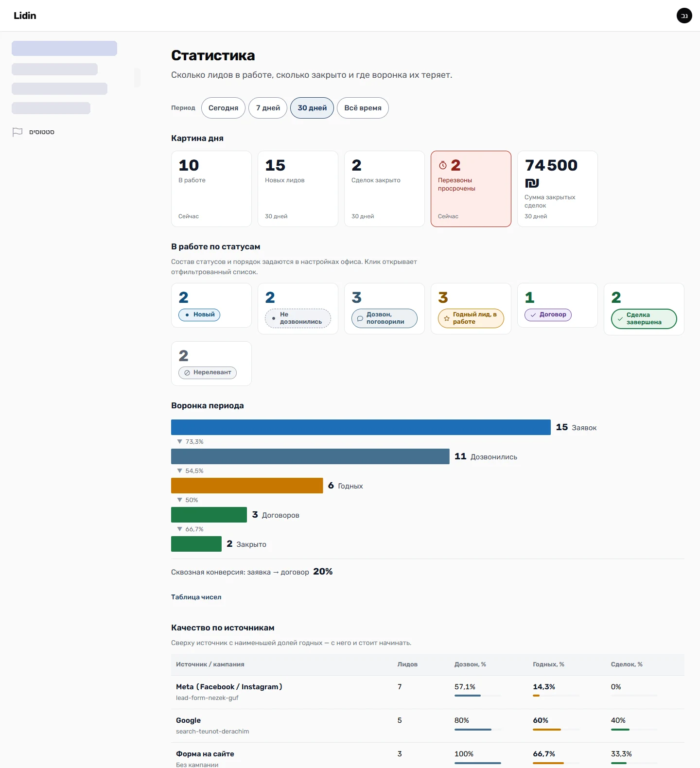This screenshot has height=768, width=700.
Task: Click the Форма на сайте source row
Action: [428, 756]
